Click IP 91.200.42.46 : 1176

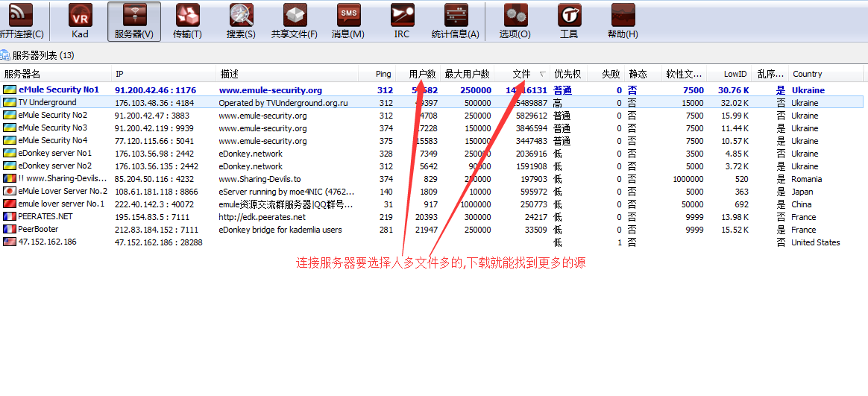[x=155, y=90]
